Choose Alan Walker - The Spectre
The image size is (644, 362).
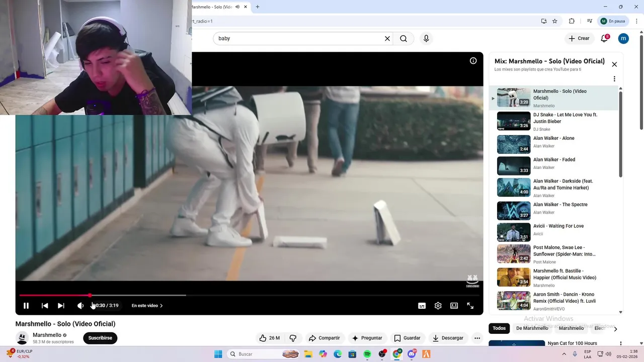[x=553, y=210]
